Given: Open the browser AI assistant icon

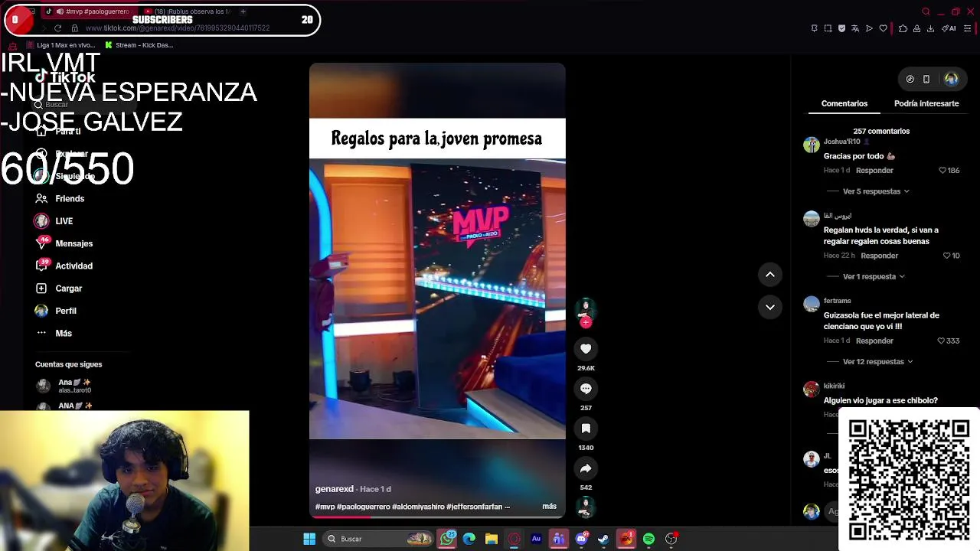Looking at the screenshot, I should tap(949, 28).
